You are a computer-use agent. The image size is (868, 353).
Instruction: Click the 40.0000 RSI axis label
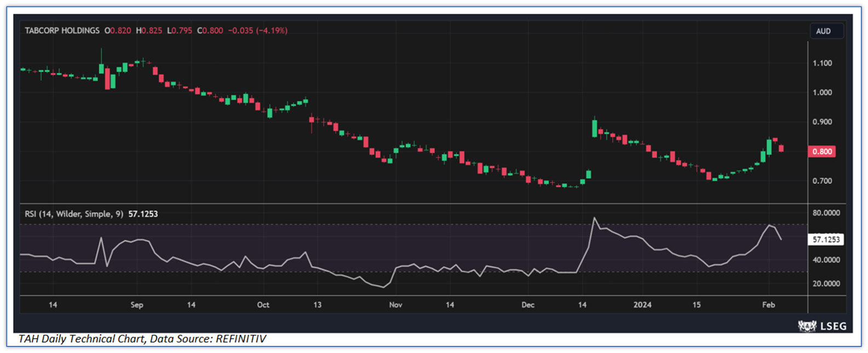826,260
